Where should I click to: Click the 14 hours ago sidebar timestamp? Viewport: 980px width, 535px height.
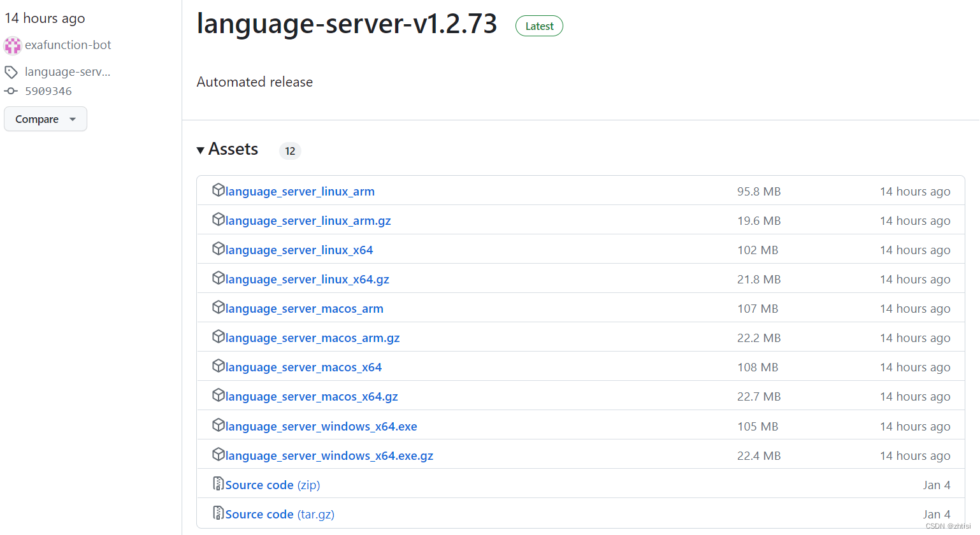pyautogui.click(x=45, y=18)
